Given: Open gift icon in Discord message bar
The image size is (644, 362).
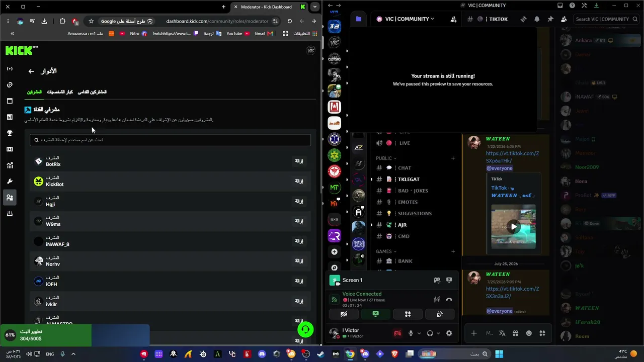Looking at the screenshot, I should [515, 333].
